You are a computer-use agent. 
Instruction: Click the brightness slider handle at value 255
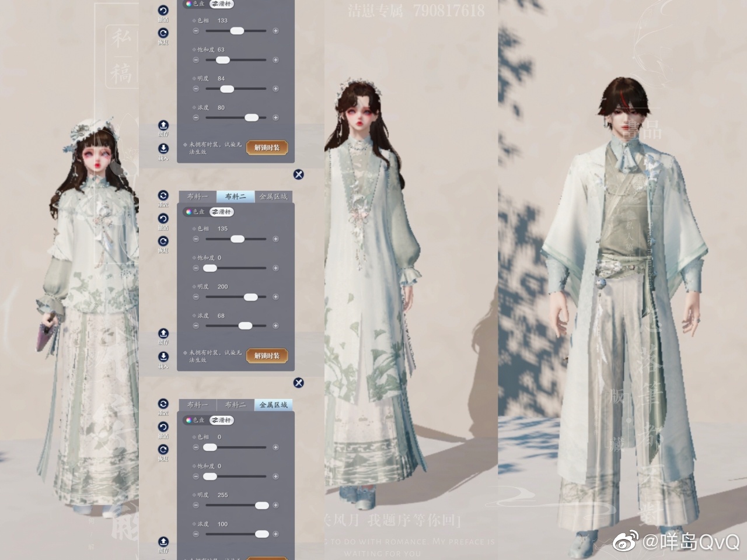(x=262, y=505)
